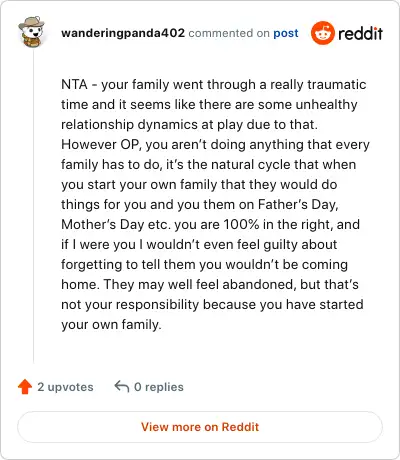Click the phrase "unhealthy" in the second line
400x460 pixels.
(326, 105)
